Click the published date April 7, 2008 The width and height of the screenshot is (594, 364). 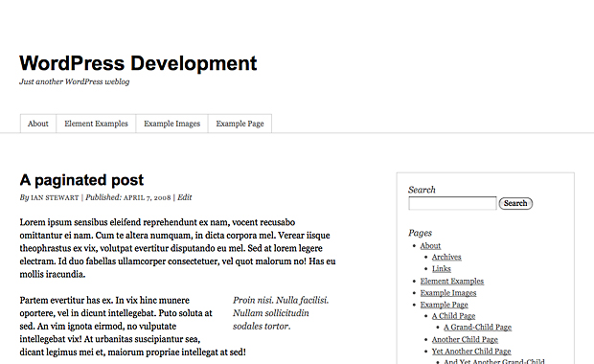(147, 197)
